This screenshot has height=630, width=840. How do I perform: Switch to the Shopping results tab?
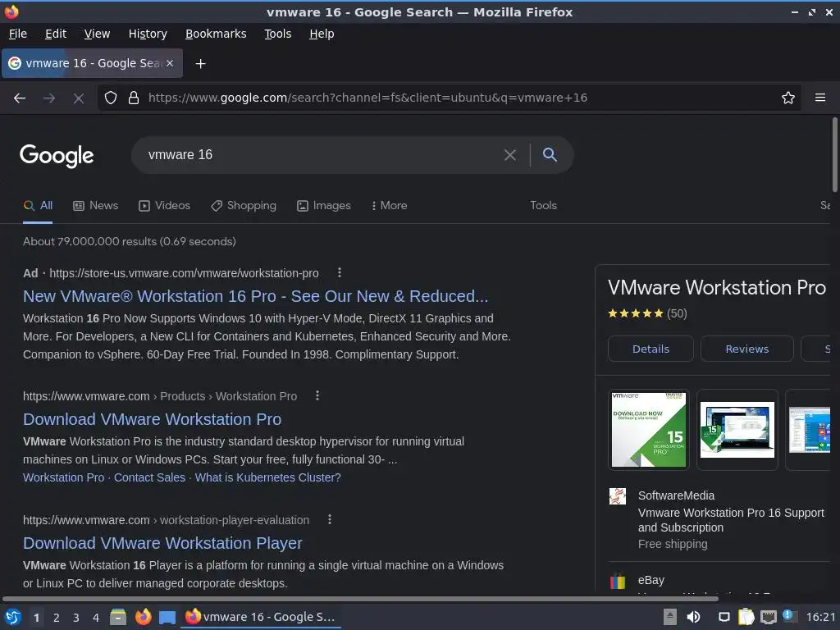pyautogui.click(x=243, y=206)
